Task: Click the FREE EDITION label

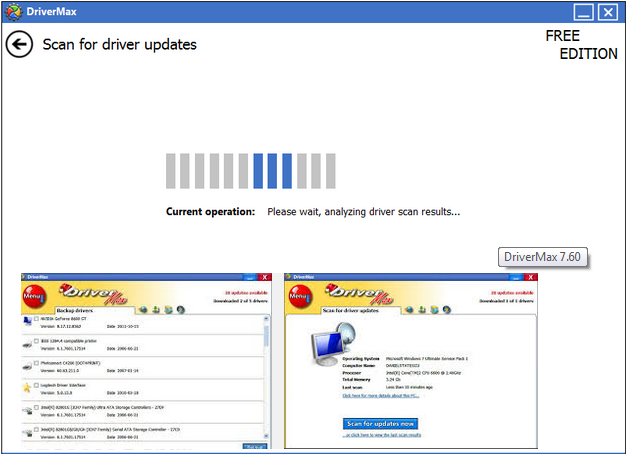Action: coord(581,44)
